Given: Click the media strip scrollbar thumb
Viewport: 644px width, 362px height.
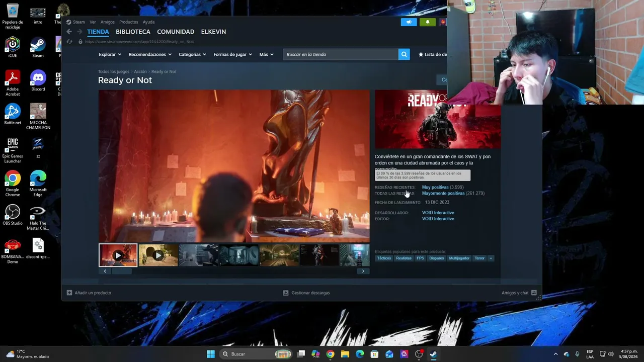Looking at the screenshot, I should (x=121, y=271).
